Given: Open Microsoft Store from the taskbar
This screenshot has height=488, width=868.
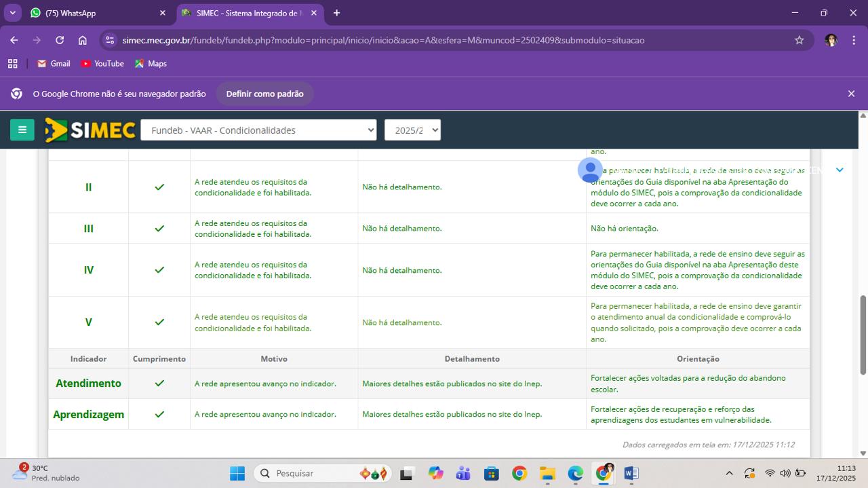Looking at the screenshot, I should coord(492,473).
